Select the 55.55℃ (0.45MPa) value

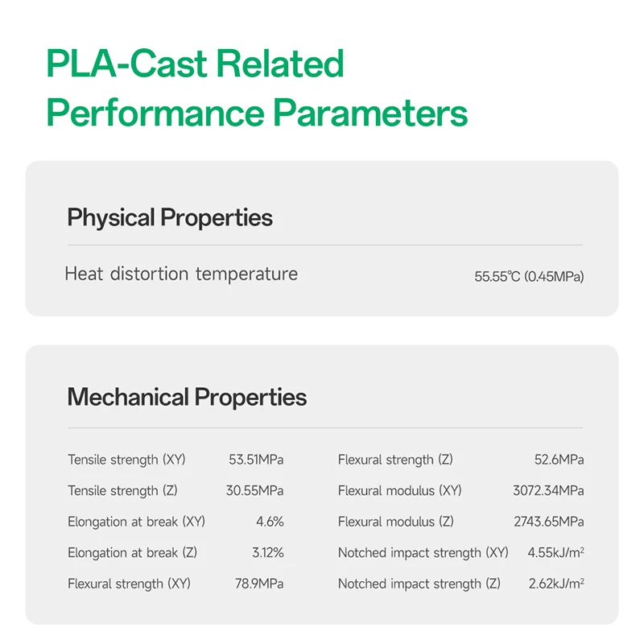pos(529,276)
